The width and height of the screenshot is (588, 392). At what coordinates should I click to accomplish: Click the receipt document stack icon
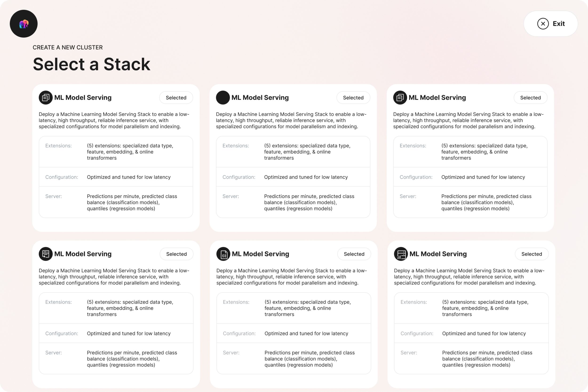(x=45, y=254)
